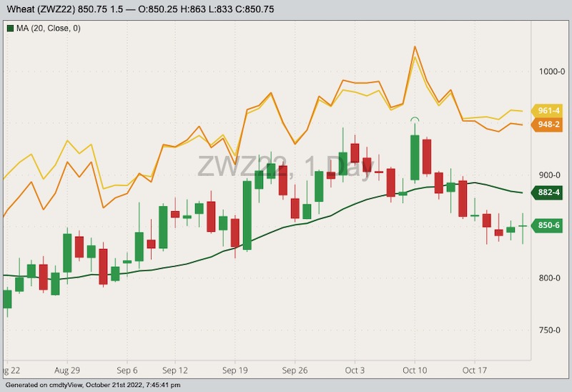Click the Sep 19 date axis label
Viewport: 572px width, 392px height.
pyautogui.click(x=235, y=371)
